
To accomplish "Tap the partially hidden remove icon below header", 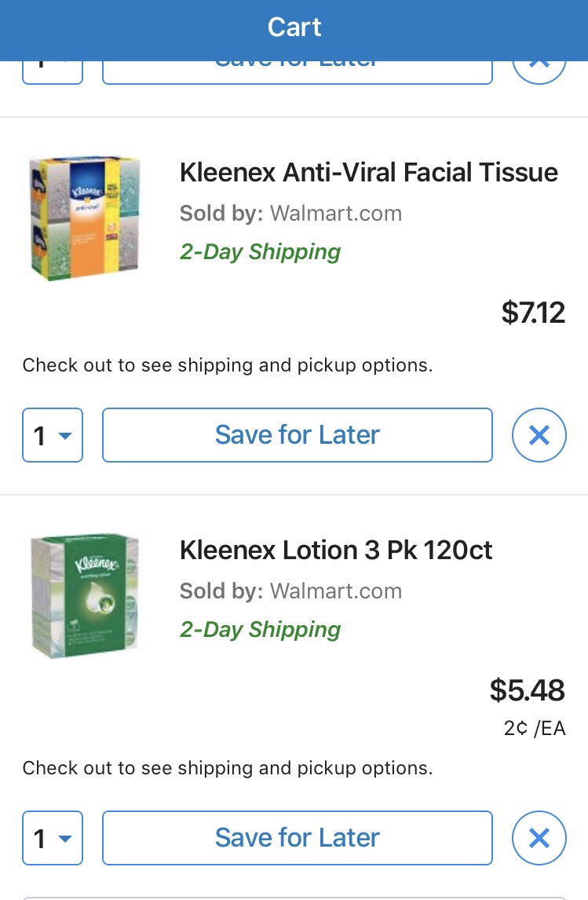I will coord(539,69).
